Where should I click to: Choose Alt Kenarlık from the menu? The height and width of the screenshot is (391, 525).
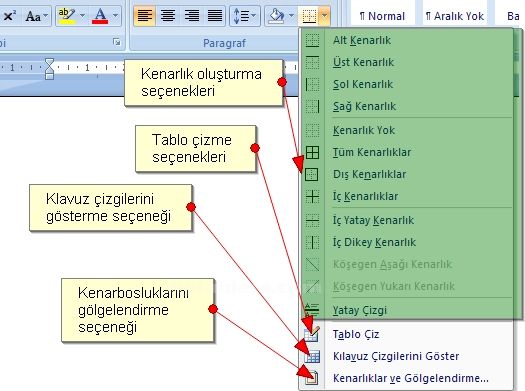[407, 40]
